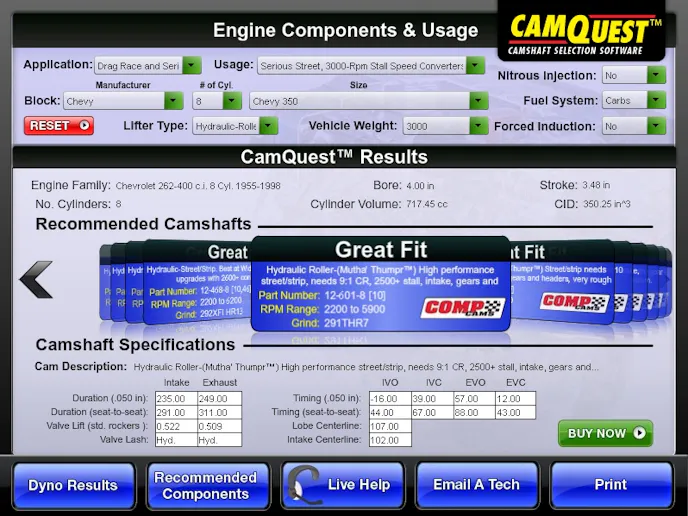Open the Block Manufacturer dropdown
The image size is (688, 516).
(x=122, y=101)
